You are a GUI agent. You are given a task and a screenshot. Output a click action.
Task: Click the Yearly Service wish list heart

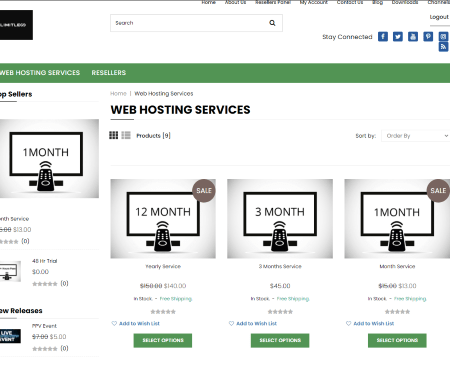(114, 323)
